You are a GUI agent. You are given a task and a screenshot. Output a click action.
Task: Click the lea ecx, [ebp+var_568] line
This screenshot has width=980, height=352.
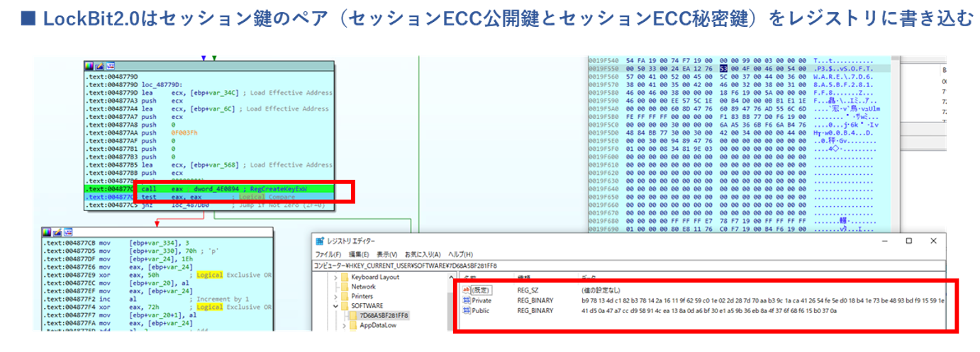click(208, 165)
